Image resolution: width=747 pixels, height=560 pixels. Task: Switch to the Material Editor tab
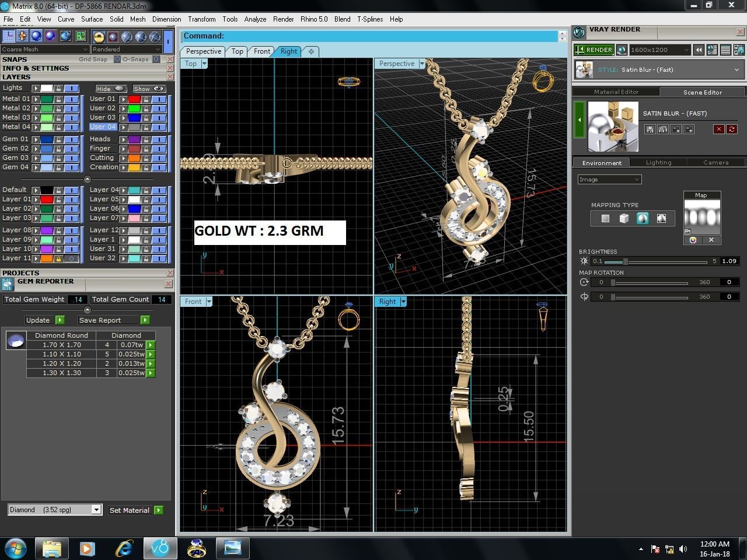pyautogui.click(x=616, y=92)
